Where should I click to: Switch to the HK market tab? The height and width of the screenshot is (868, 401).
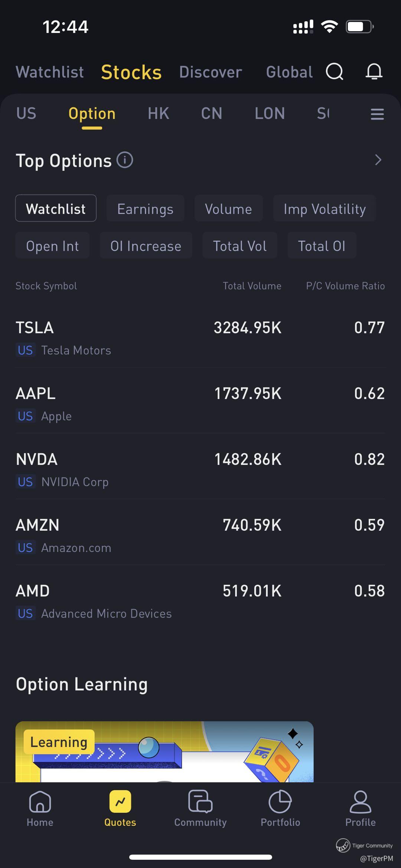point(159,113)
